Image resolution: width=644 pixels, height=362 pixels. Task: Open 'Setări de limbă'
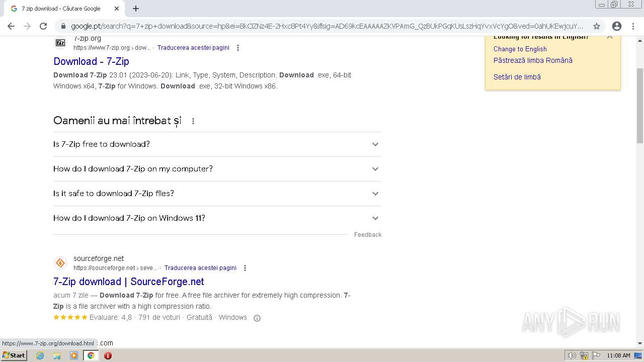(517, 77)
